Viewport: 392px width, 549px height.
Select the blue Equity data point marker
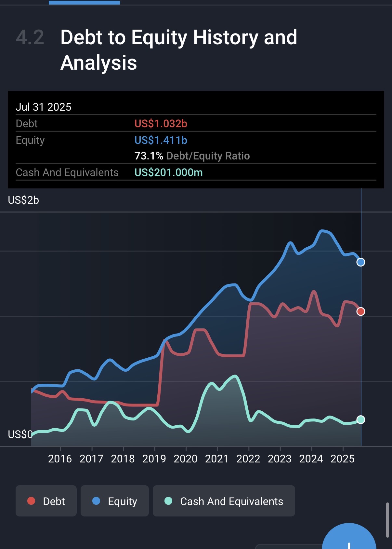360,262
